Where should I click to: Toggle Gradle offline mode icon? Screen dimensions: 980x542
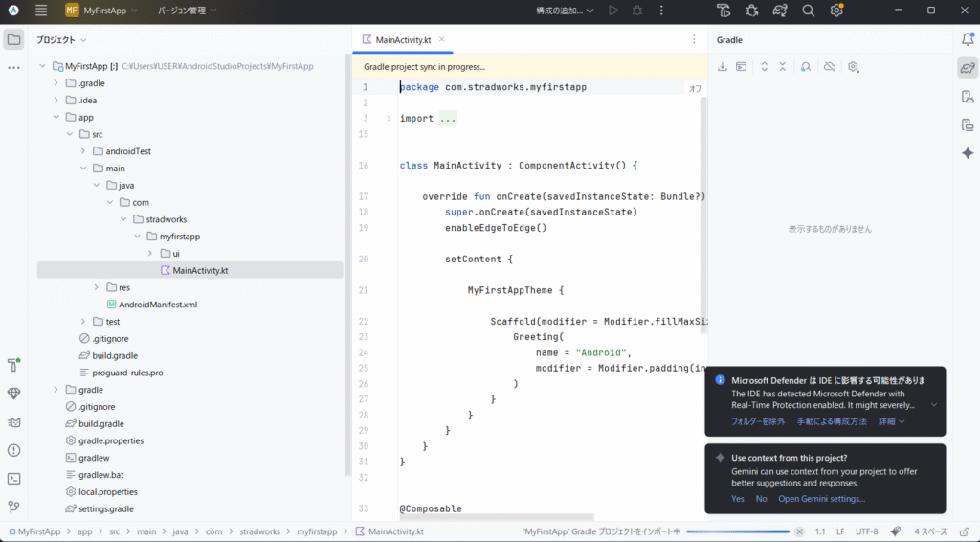click(x=830, y=67)
